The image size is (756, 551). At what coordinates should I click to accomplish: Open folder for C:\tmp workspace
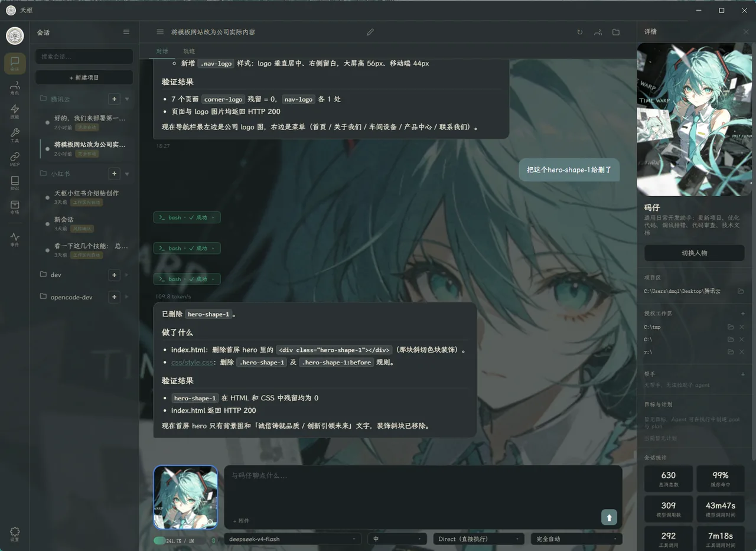click(731, 327)
